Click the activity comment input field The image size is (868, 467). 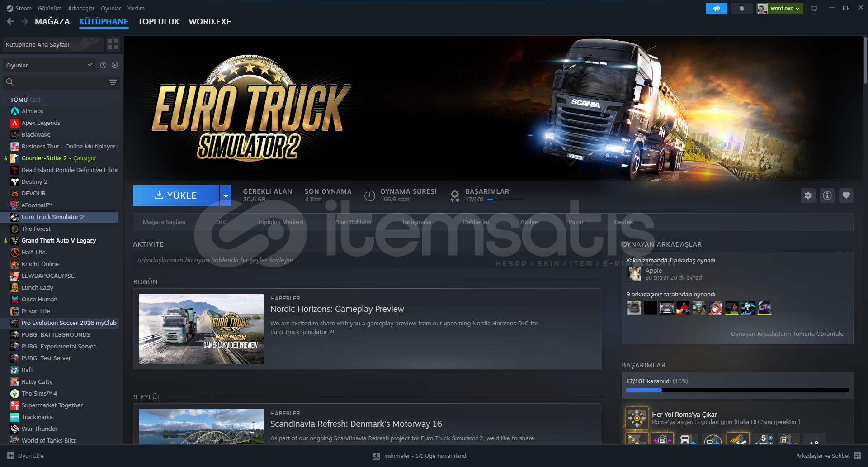tap(367, 261)
